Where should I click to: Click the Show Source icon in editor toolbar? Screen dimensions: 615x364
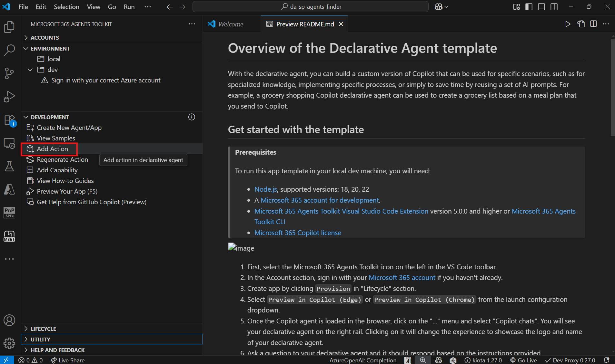pos(581,24)
